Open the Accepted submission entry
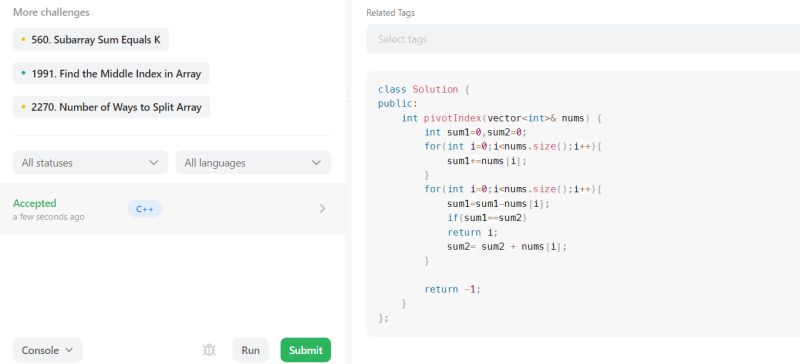800x364 pixels. click(x=173, y=209)
